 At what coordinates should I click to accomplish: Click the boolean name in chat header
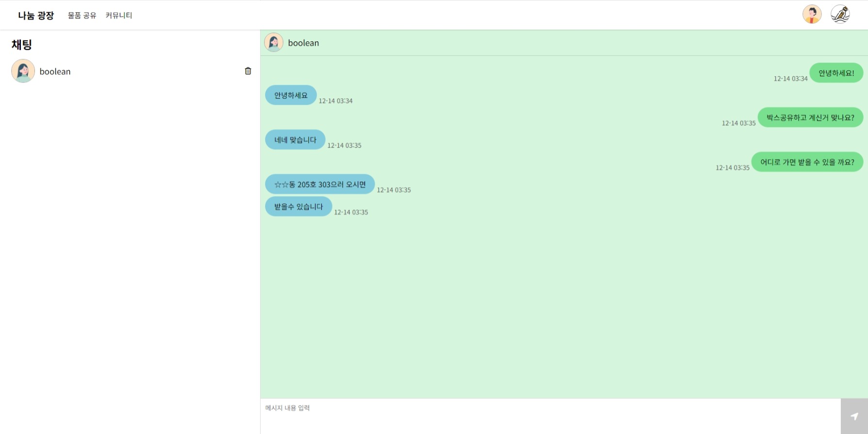coord(303,43)
